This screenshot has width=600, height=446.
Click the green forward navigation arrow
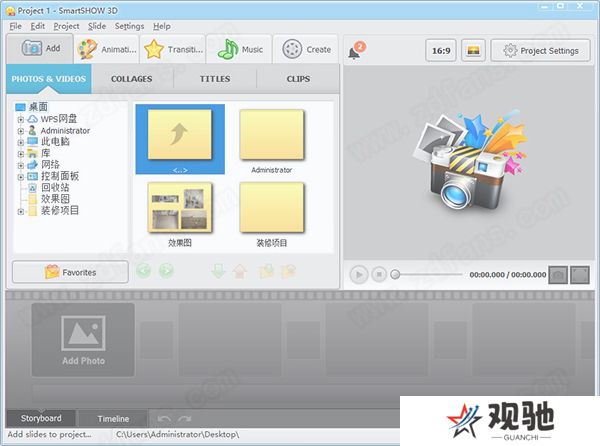click(166, 271)
